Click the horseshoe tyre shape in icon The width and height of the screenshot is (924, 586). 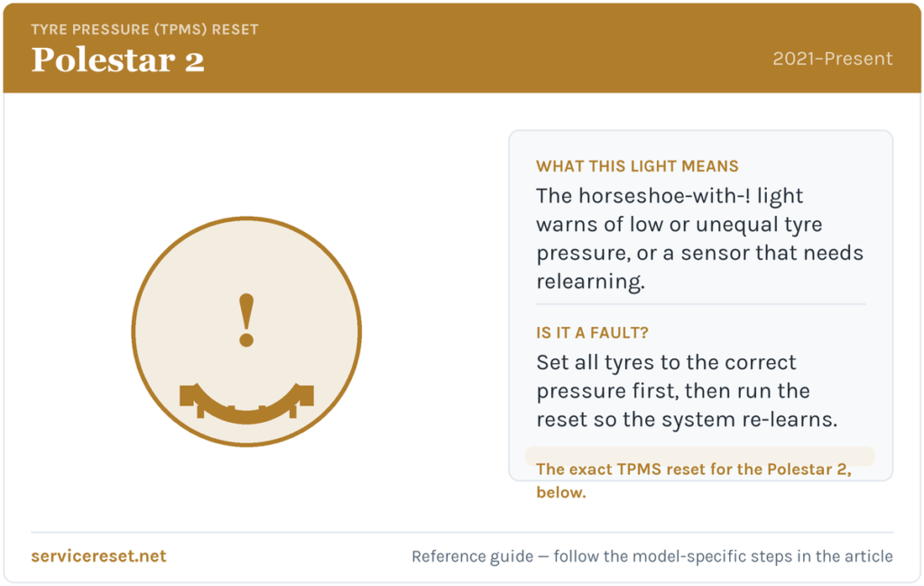point(246,404)
